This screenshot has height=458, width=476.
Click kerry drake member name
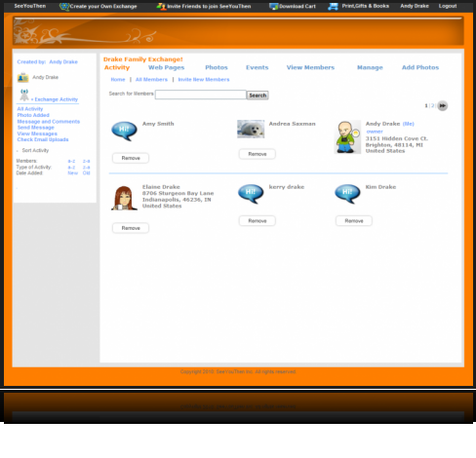(x=287, y=187)
